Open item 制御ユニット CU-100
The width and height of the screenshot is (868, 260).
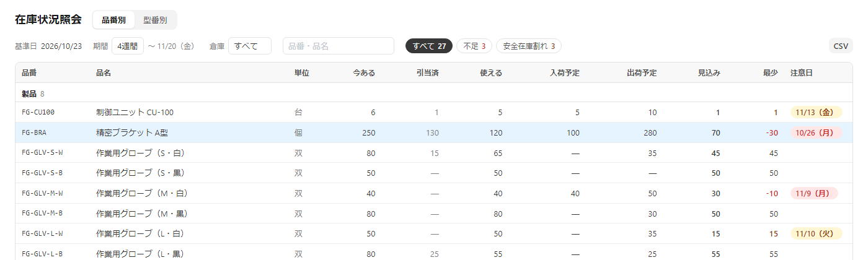coord(135,112)
